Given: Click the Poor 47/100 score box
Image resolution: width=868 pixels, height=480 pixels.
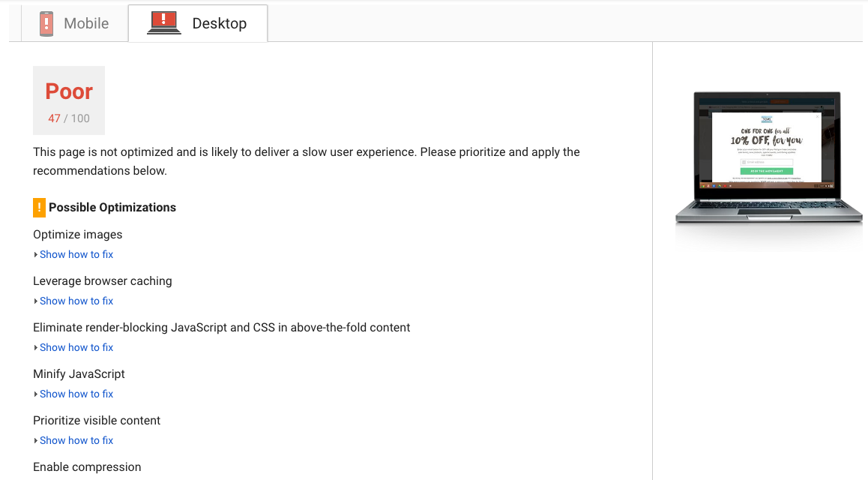Looking at the screenshot, I should 69,100.
